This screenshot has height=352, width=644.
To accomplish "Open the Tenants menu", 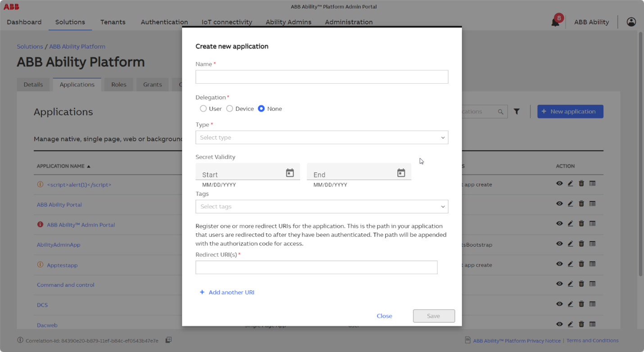I will [113, 22].
